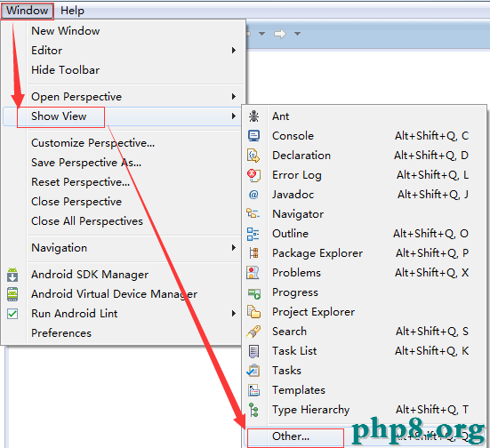Viewport: 490px width, 448px height.
Task: Open the Help menu
Action: [x=72, y=11]
